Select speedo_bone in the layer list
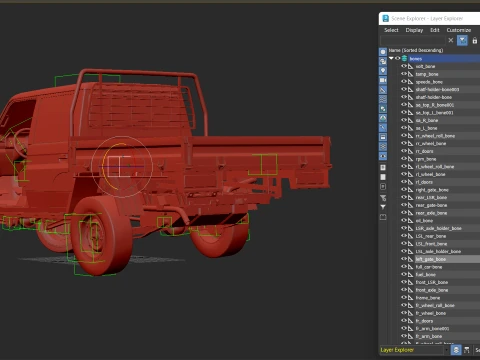Viewport: 480px width, 360px height. point(429,82)
